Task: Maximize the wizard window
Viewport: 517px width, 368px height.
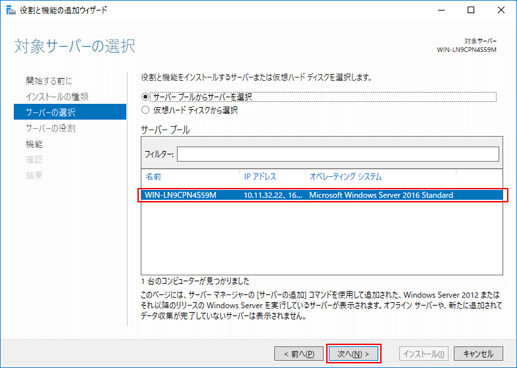Action: coord(471,10)
